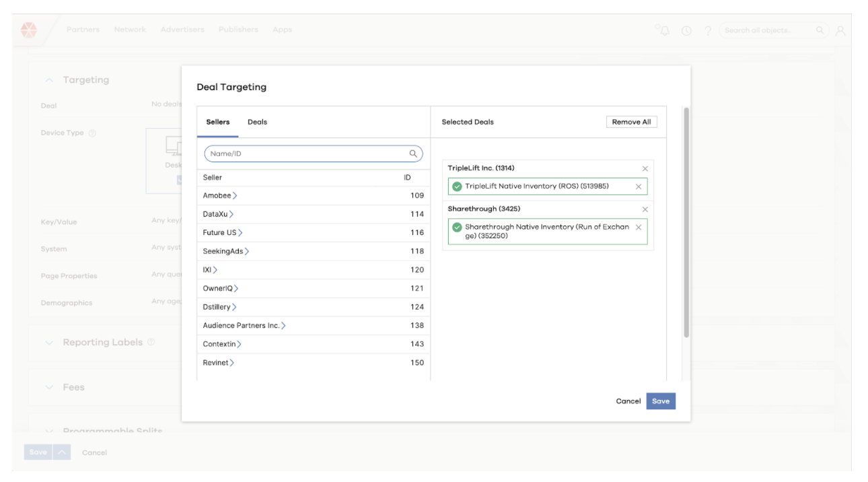Viewport: 868px width, 482px height.
Task: Click the Seller column header
Action: coord(213,178)
